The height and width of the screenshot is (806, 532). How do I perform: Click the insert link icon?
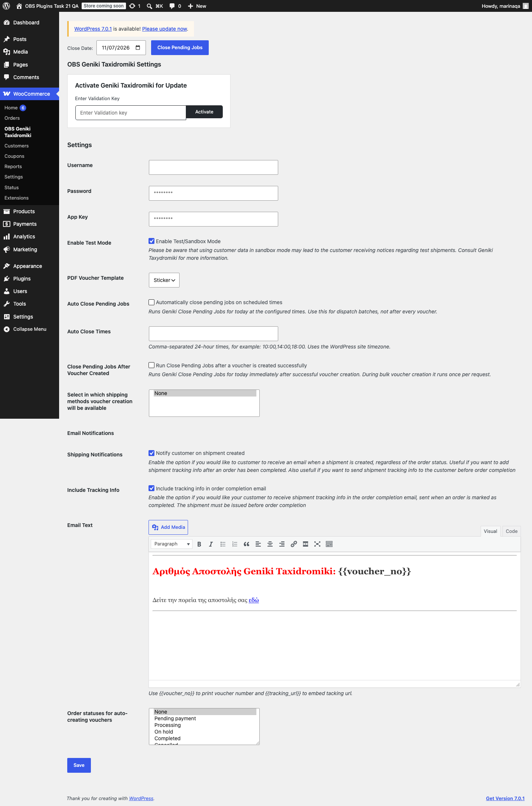(x=294, y=544)
